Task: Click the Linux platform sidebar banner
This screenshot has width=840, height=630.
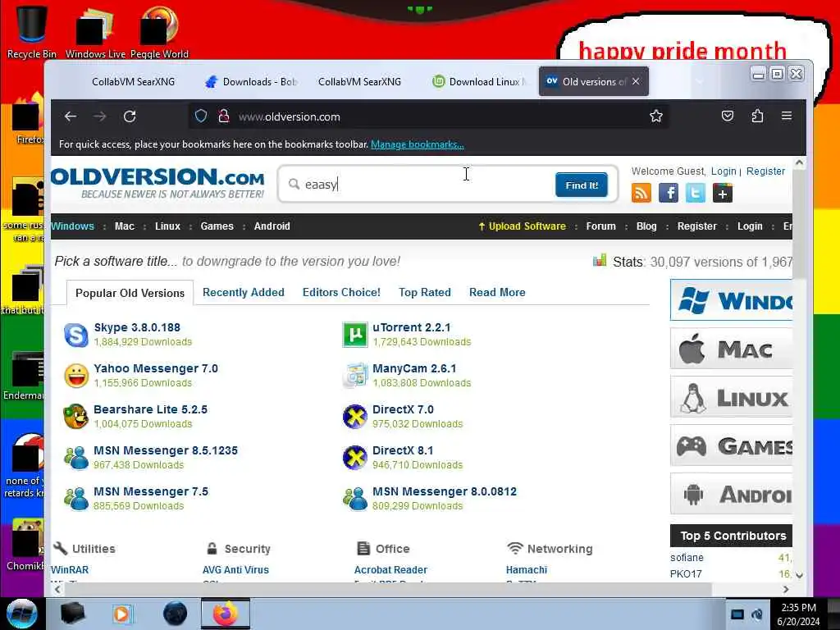Action: (731, 397)
